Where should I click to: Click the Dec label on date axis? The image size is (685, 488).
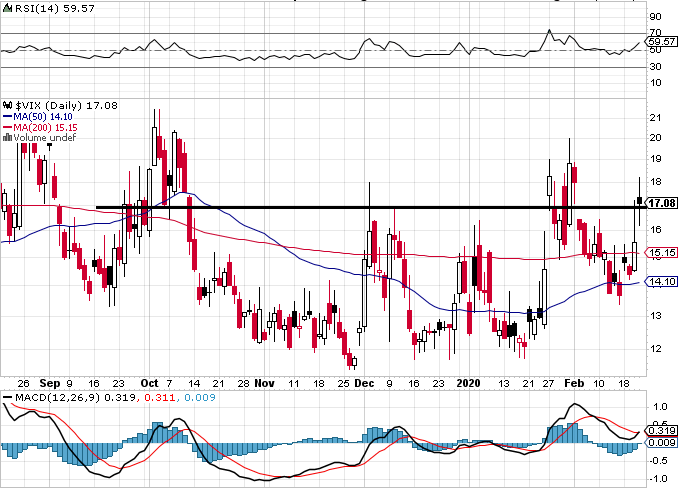pyautogui.click(x=362, y=383)
